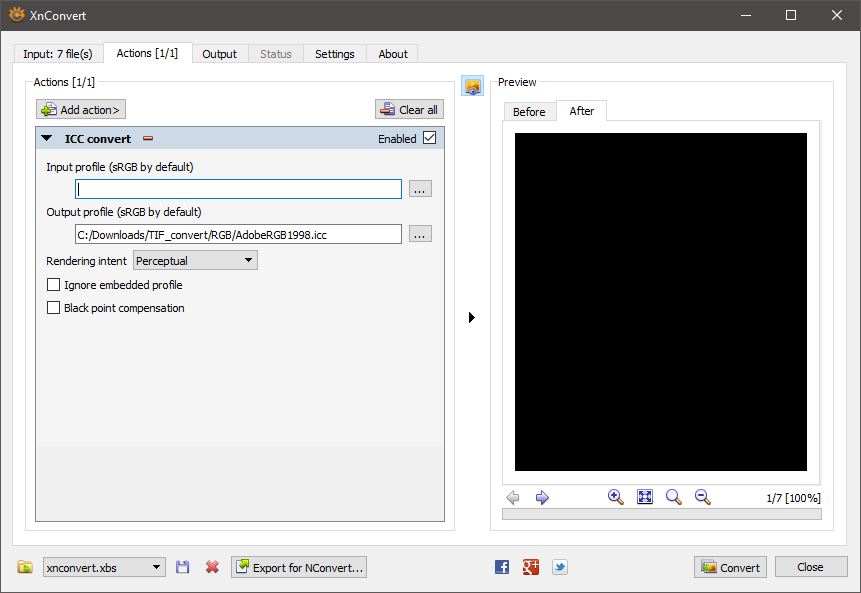This screenshot has width=861, height=593.
Task: Click the preview toggle icon beside Actions panel
Action: click(472, 86)
